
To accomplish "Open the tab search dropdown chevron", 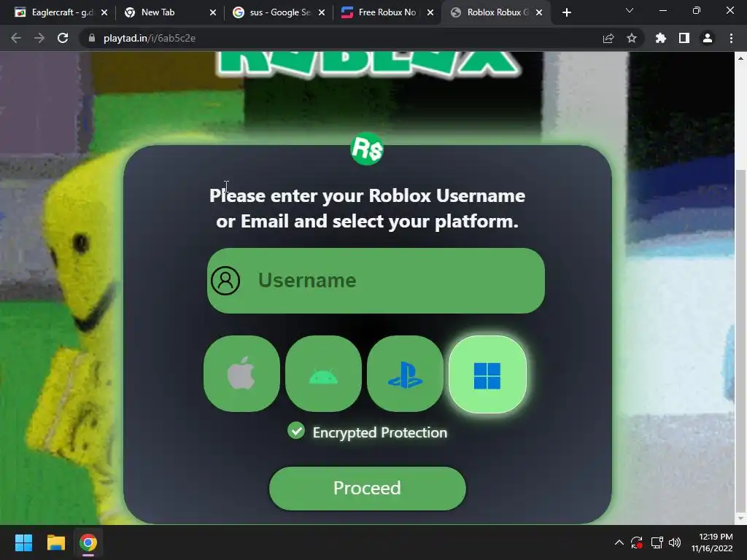I will pos(630,10).
